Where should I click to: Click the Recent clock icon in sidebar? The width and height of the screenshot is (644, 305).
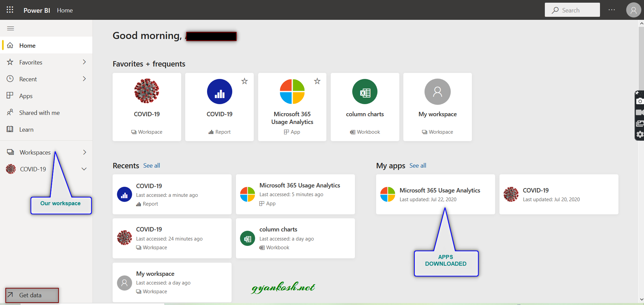[10, 79]
